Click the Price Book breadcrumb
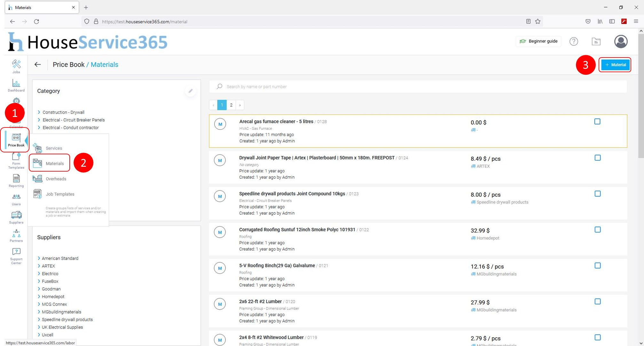Viewport: 644px width, 346px height. point(68,65)
